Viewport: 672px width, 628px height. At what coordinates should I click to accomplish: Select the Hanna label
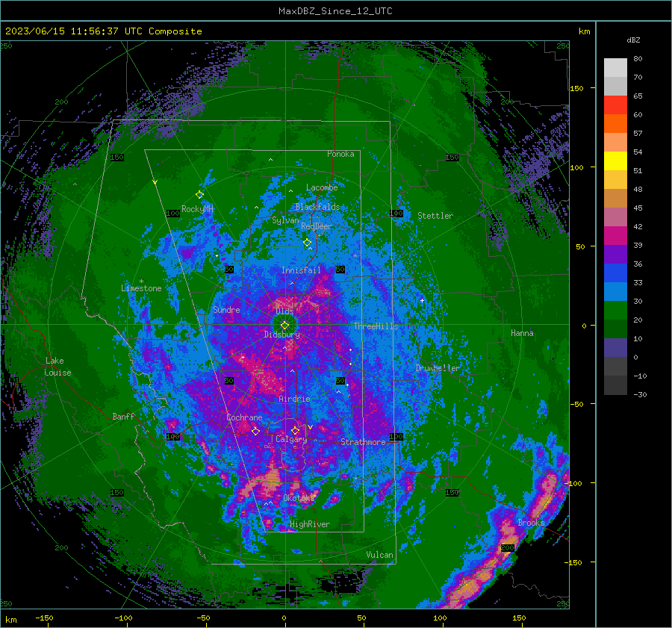pos(522,332)
